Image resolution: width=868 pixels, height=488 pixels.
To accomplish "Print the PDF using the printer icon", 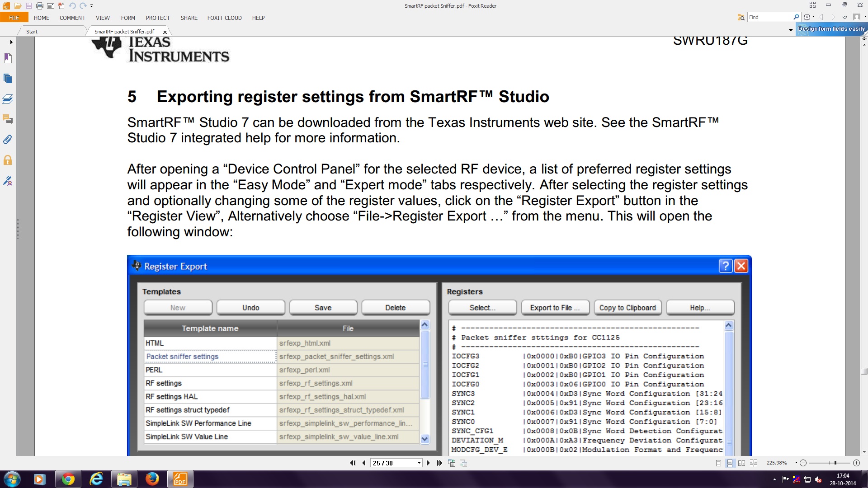I will pyautogui.click(x=40, y=6).
